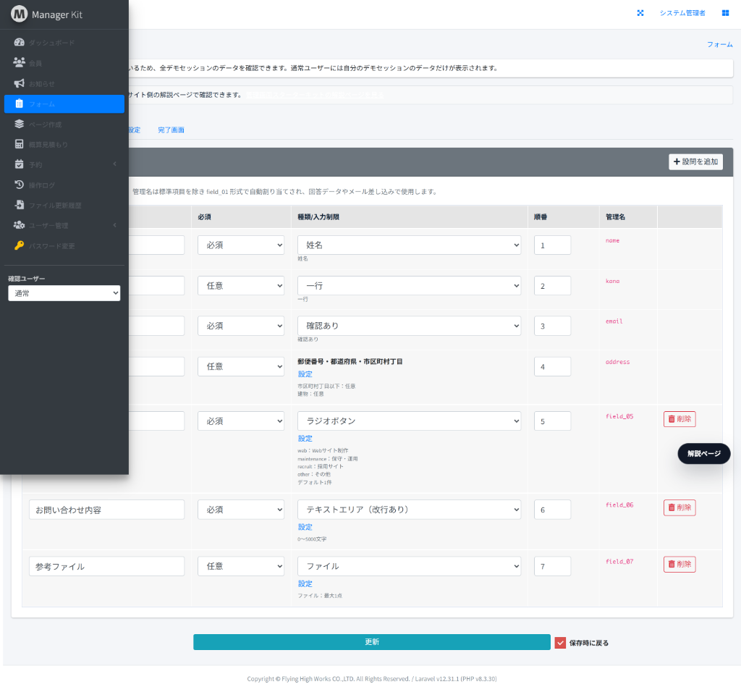The width and height of the screenshot is (741, 700).
Task: Click the teal 更新 button
Action: coord(372,642)
